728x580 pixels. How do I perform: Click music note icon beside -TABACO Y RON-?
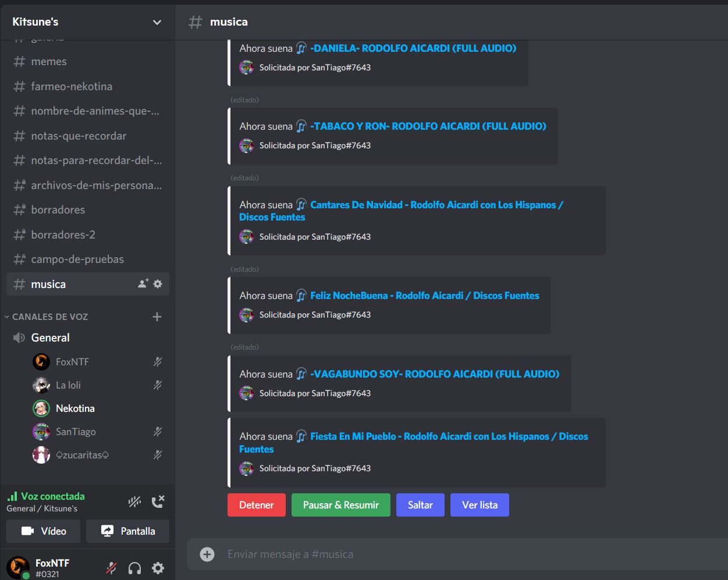coord(301,126)
